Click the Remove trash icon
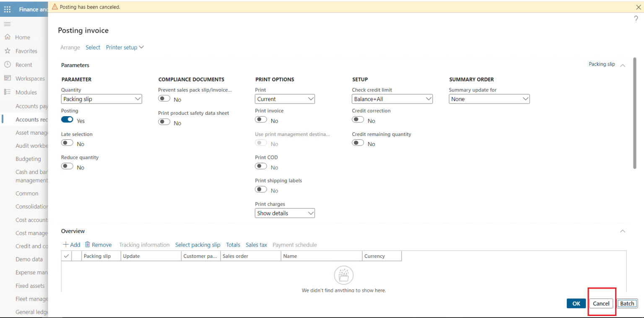This screenshot has width=644, height=318. point(87,244)
